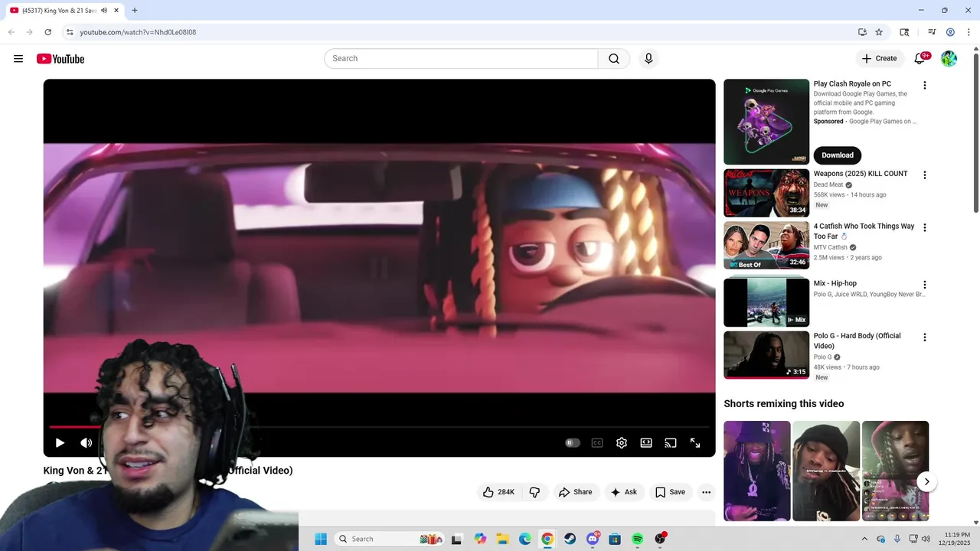
Task: Go to the YouTube home logo
Action: (60, 59)
